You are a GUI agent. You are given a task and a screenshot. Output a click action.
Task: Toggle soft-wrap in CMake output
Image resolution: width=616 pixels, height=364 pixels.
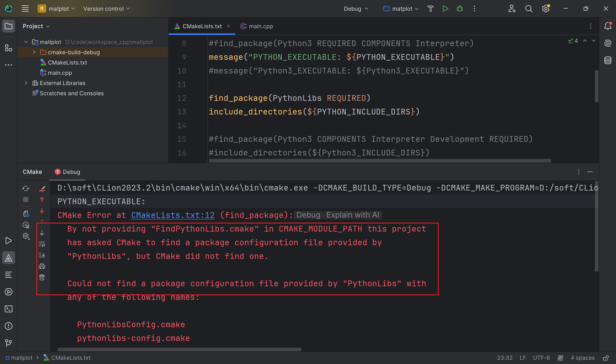(x=42, y=244)
